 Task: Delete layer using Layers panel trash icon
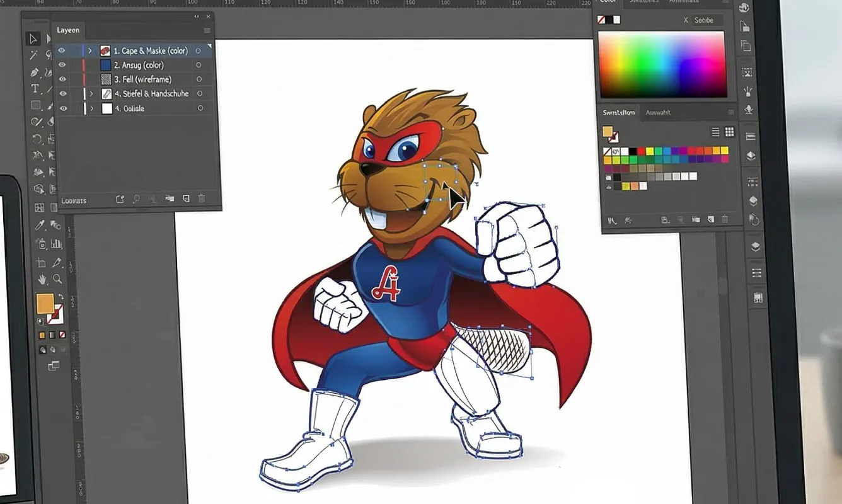[x=202, y=198]
